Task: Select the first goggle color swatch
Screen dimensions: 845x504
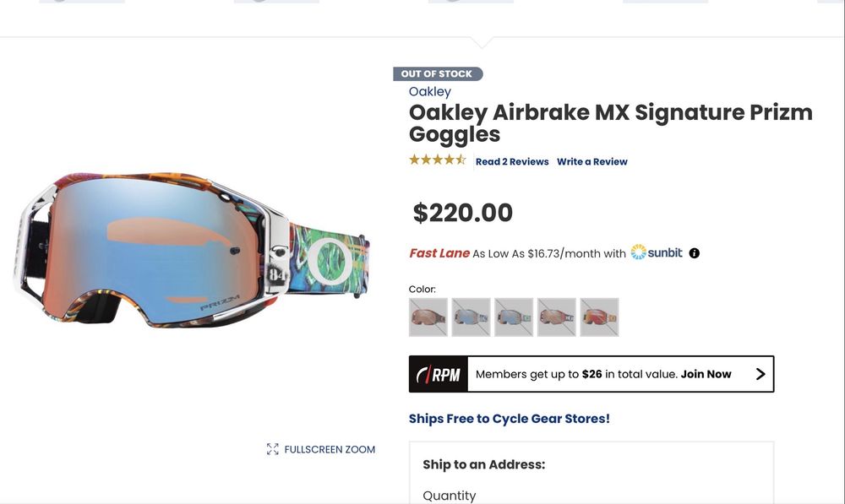Action: point(428,317)
